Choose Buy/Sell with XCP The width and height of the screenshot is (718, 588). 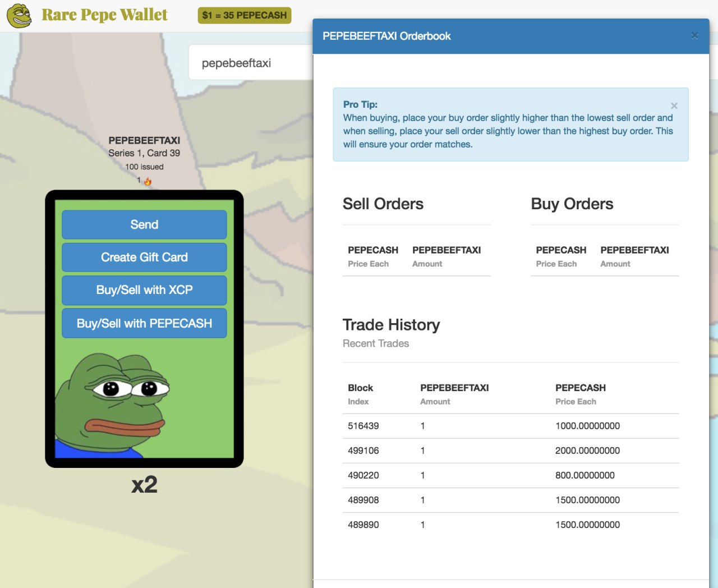(144, 290)
